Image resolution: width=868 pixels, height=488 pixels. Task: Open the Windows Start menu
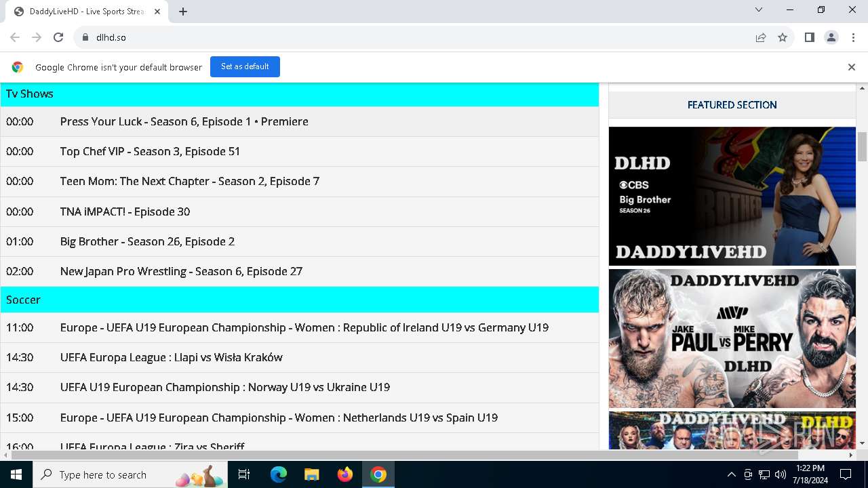(16, 474)
